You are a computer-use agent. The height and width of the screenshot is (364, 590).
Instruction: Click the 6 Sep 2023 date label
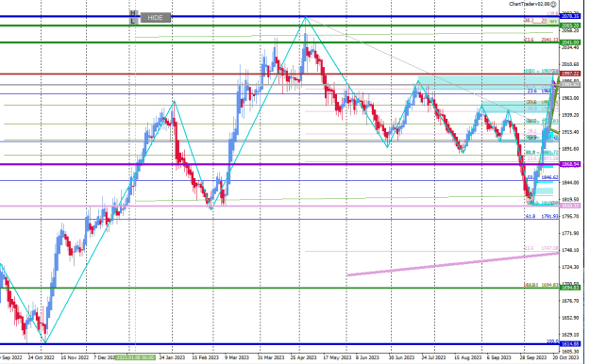coord(499,357)
